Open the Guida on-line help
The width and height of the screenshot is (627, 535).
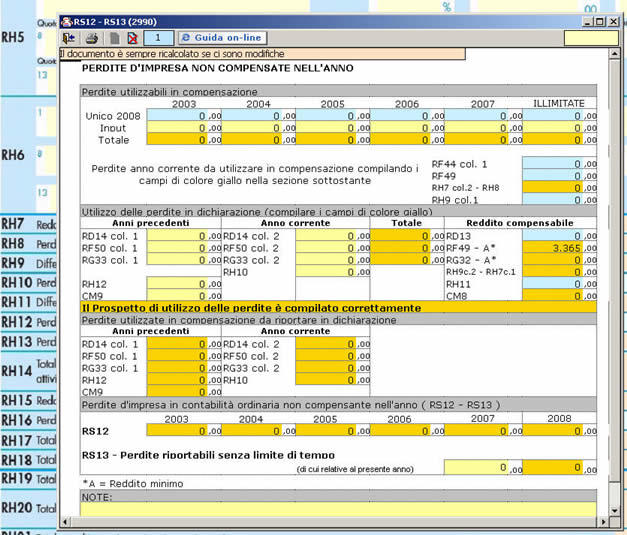222,38
